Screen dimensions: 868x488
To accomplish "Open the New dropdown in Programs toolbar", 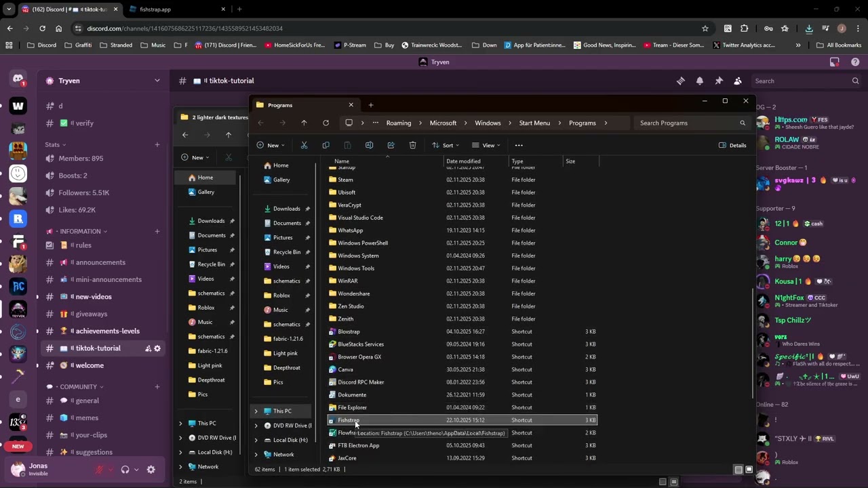I will click(x=271, y=145).
